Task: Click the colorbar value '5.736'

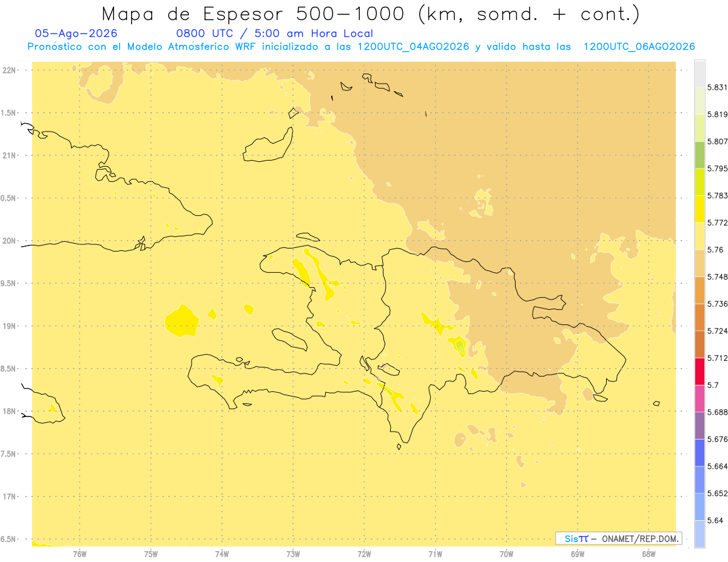Action: (718, 304)
